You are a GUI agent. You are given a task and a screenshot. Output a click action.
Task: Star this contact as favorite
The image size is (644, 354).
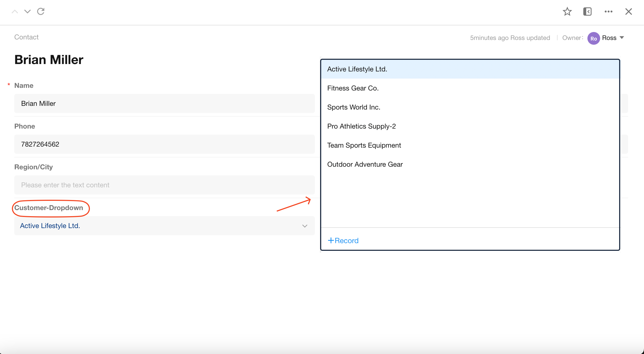coord(567,11)
